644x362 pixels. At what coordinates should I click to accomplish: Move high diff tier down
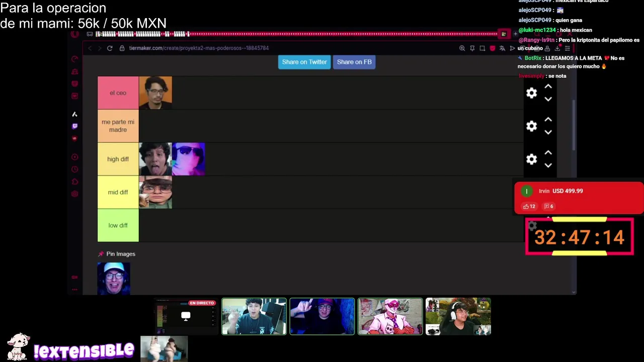point(548,165)
